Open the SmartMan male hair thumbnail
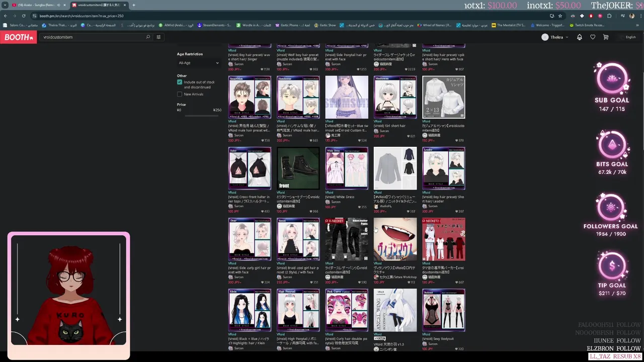The height and width of the screenshot is (362, 644). pos(250,97)
